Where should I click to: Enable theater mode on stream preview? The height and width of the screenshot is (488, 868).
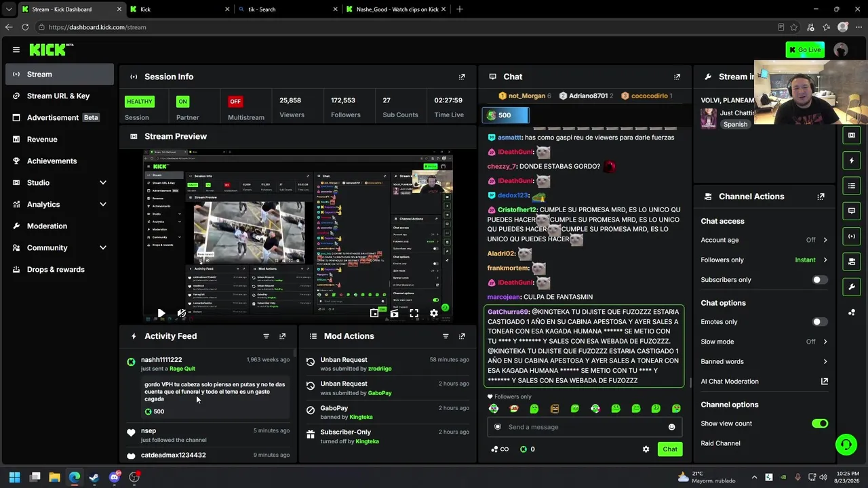(394, 313)
